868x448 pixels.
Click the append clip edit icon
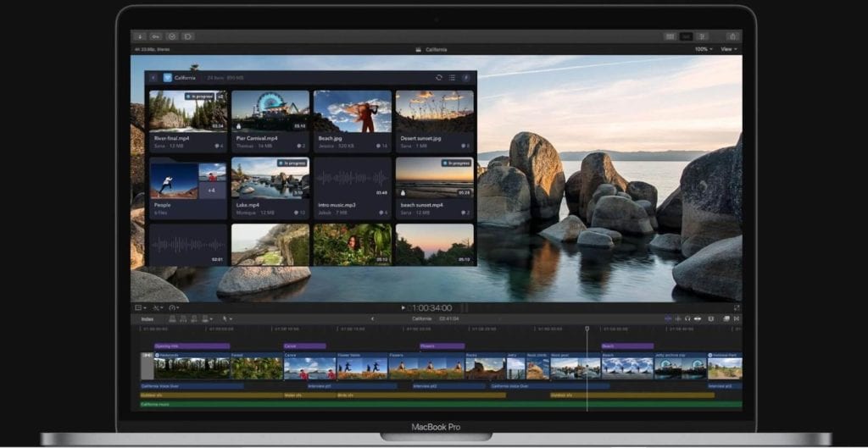coord(194,319)
